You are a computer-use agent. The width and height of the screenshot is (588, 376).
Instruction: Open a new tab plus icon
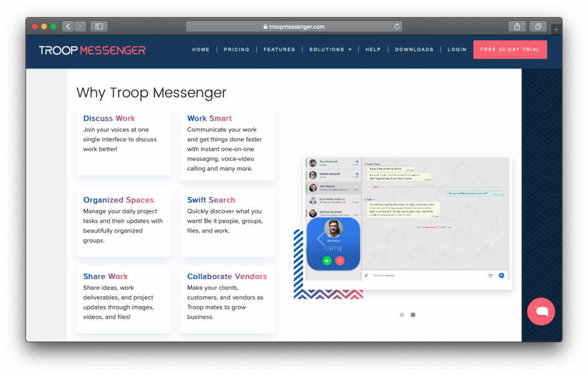click(x=556, y=29)
